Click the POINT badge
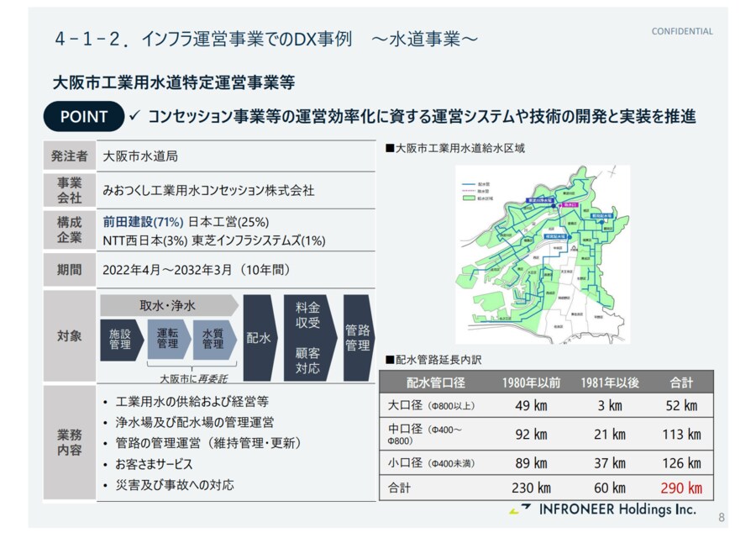The image size is (756, 533). click(x=83, y=117)
